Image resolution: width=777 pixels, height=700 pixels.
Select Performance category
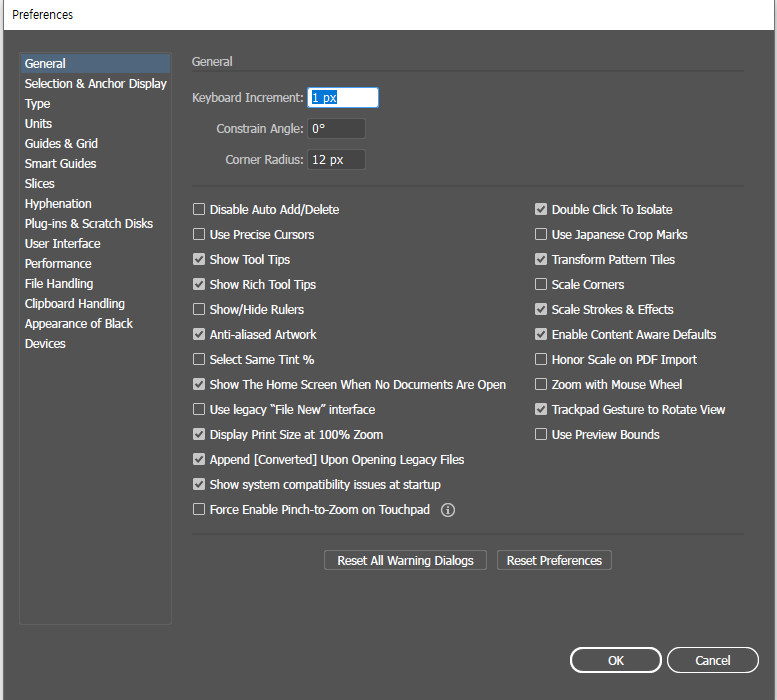point(96,264)
